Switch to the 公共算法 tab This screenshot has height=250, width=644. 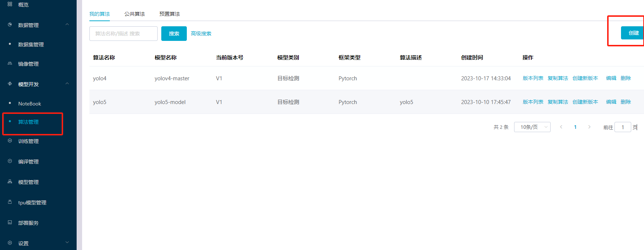pos(134,14)
